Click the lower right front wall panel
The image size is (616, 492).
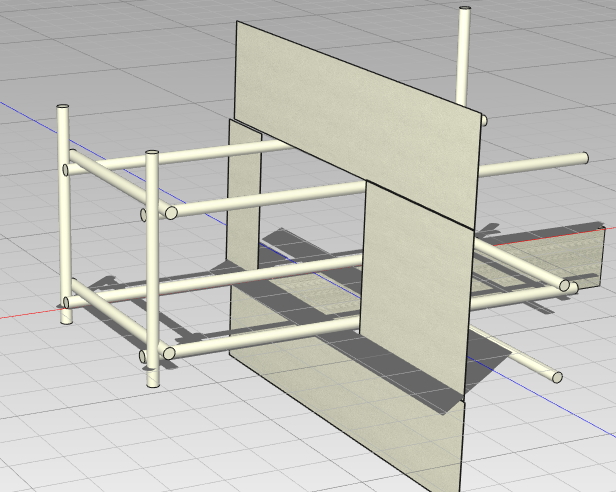(x=415, y=300)
